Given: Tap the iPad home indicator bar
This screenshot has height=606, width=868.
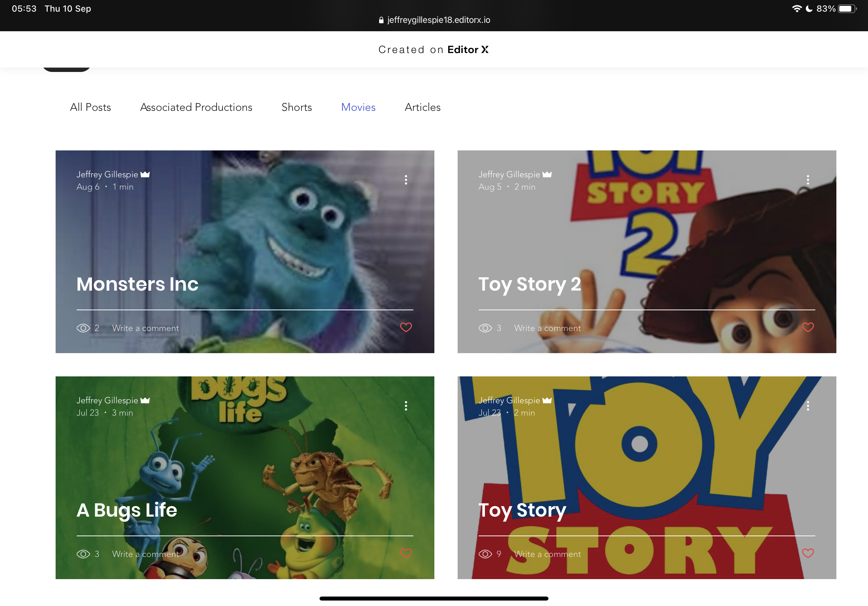Looking at the screenshot, I should (434, 598).
